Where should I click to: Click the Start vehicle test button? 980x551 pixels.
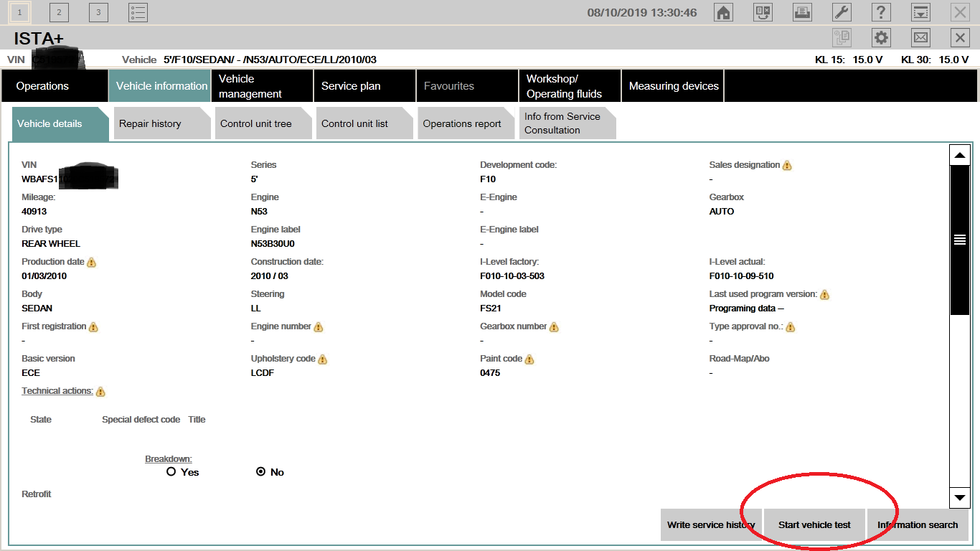814,525
